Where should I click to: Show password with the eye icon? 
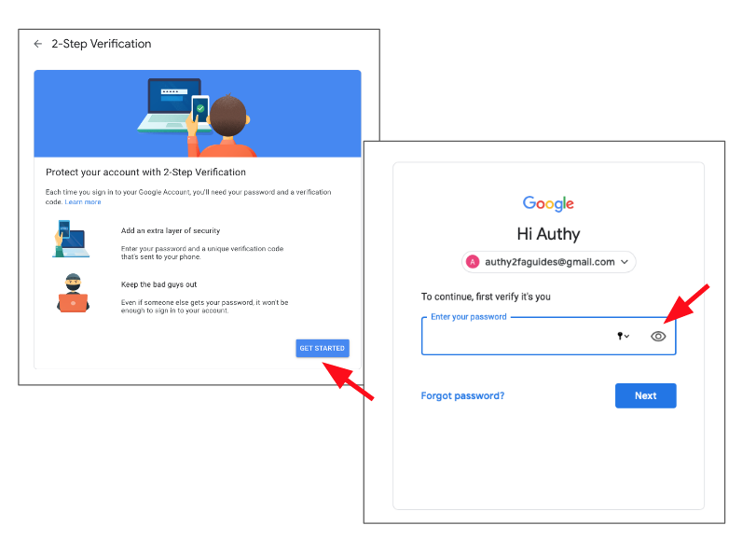coord(657,336)
